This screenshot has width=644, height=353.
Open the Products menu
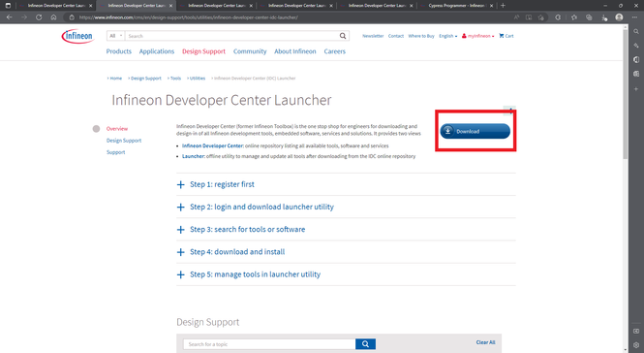point(119,51)
